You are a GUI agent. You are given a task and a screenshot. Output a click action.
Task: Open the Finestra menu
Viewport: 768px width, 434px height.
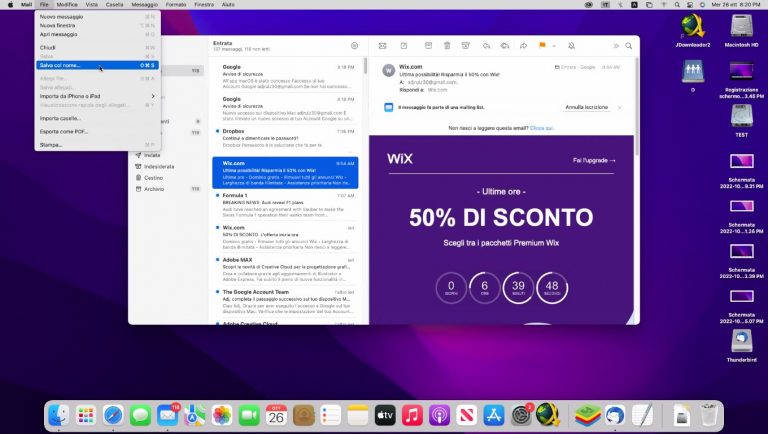point(204,4)
